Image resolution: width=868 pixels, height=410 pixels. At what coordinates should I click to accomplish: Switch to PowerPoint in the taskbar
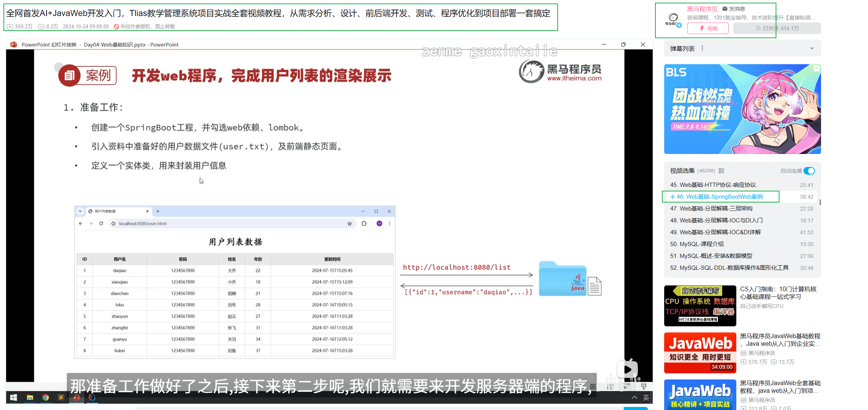point(76,397)
